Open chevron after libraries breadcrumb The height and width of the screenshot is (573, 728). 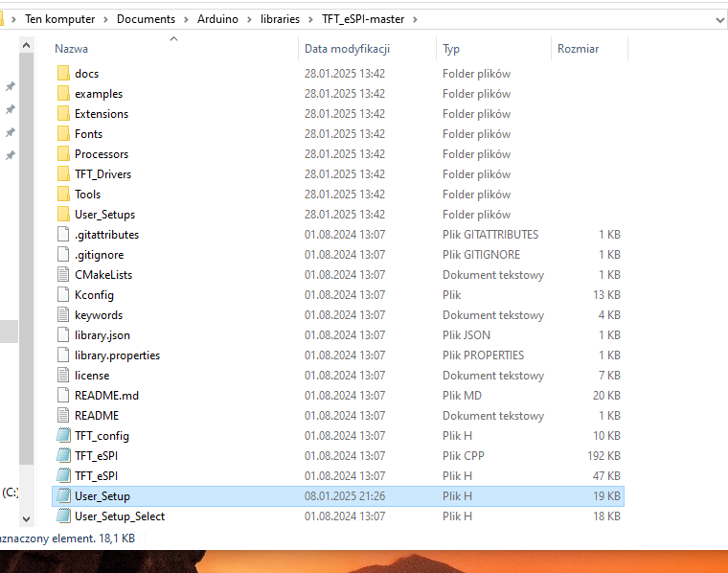(x=311, y=19)
